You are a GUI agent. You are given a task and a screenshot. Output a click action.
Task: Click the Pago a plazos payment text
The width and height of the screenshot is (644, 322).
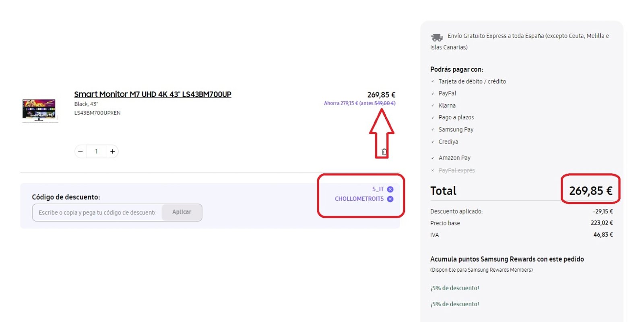pyautogui.click(x=456, y=117)
